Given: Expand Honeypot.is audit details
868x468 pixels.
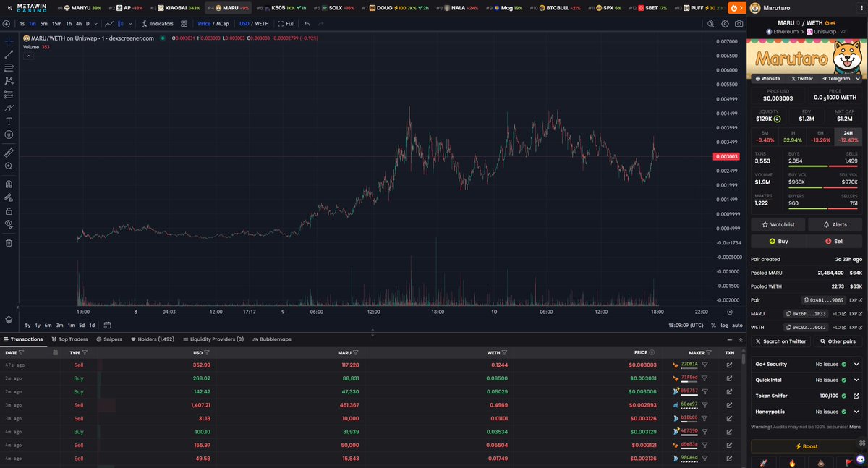Looking at the screenshot, I should (x=857, y=412).
